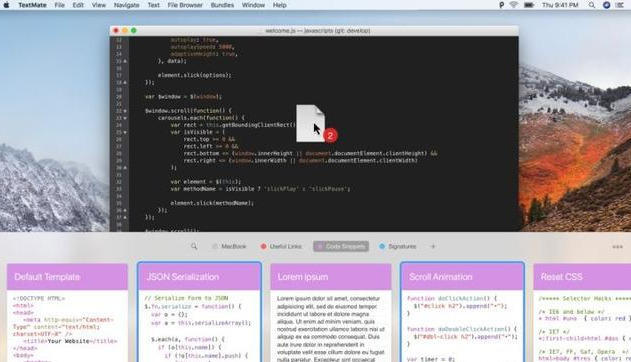Toggle fold end marker at line 36
This screenshot has width=631, height=362.
coord(125,210)
